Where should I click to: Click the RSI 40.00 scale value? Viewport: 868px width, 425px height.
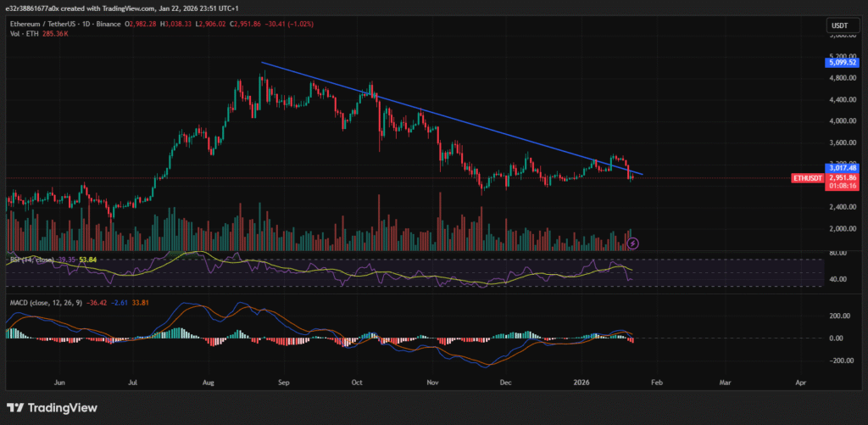click(840, 279)
